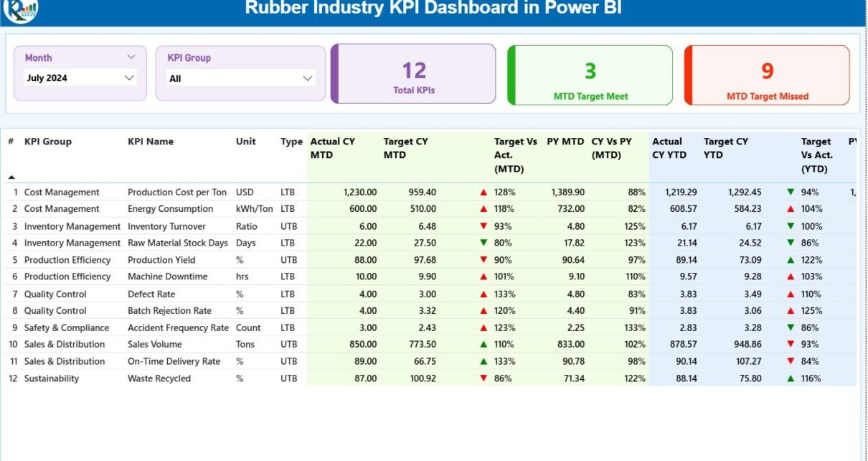
Task: Click the dashboard logo beside the title
Action: point(21,9)
